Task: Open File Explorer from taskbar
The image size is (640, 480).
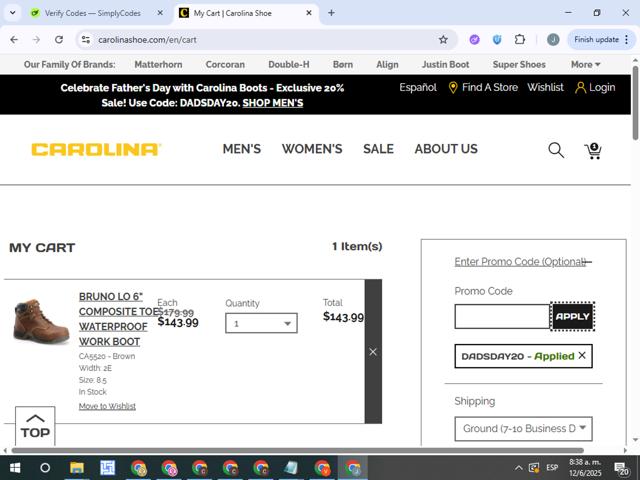Action: pyautogui.click(x=77, y=468)
